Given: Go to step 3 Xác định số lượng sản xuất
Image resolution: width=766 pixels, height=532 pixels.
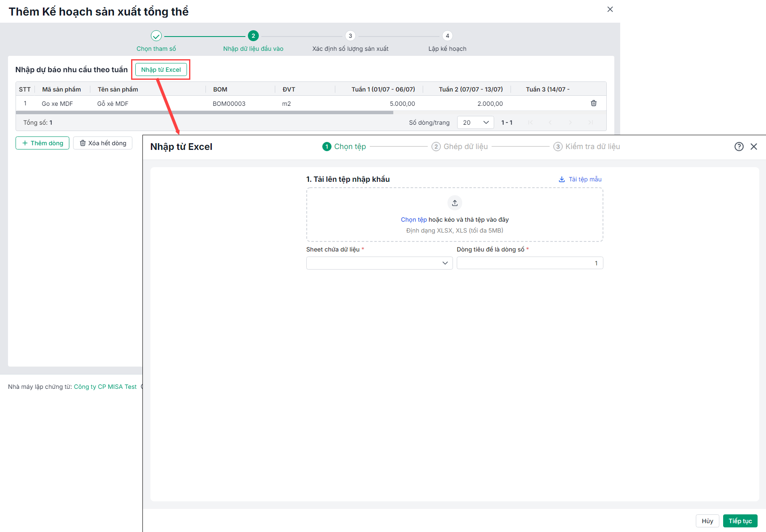Looking at the screenshot, I should point(350,36).
